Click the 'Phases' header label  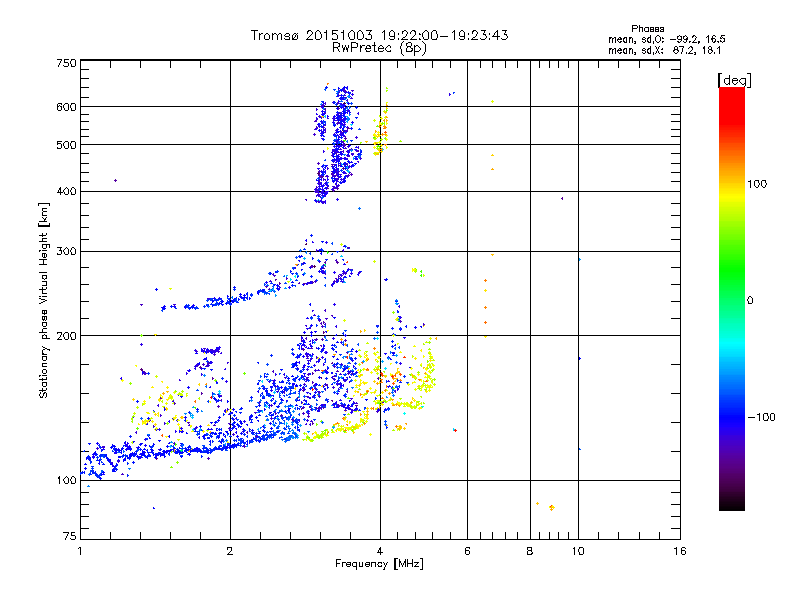647,29
